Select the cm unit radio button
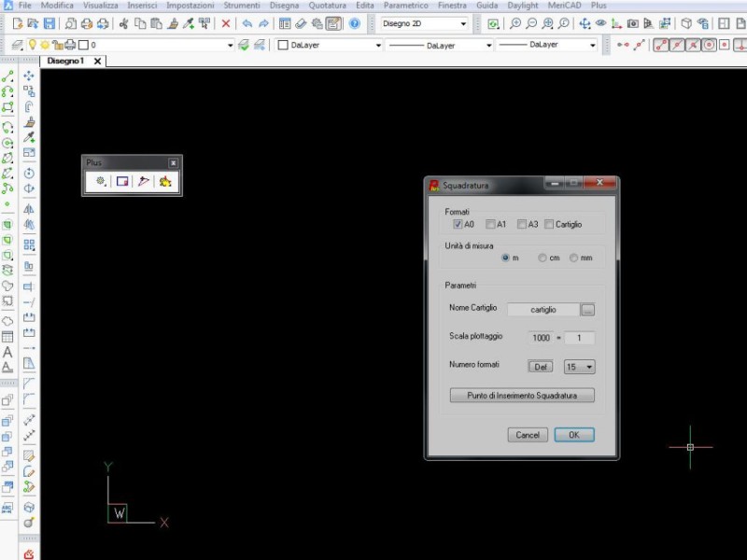The height and width of the screenshot is (560, 747). pos(542,258)
